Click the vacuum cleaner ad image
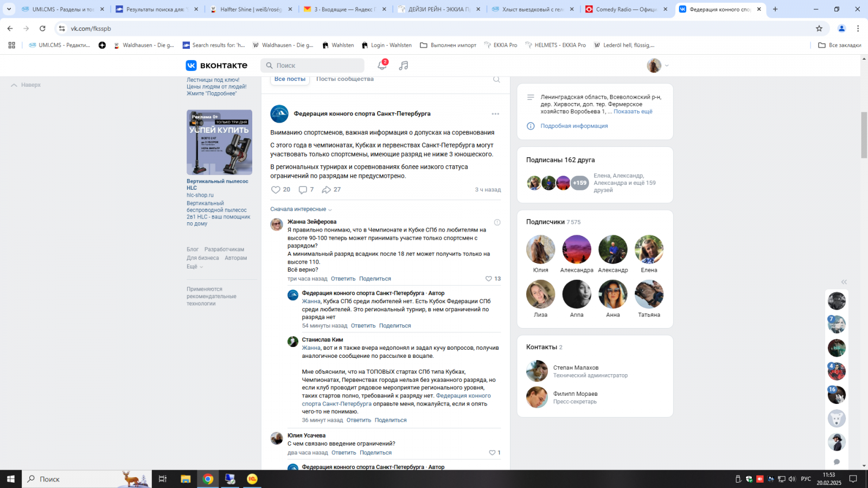Viewport: 868px width, 488px height. tap(219, 142)
